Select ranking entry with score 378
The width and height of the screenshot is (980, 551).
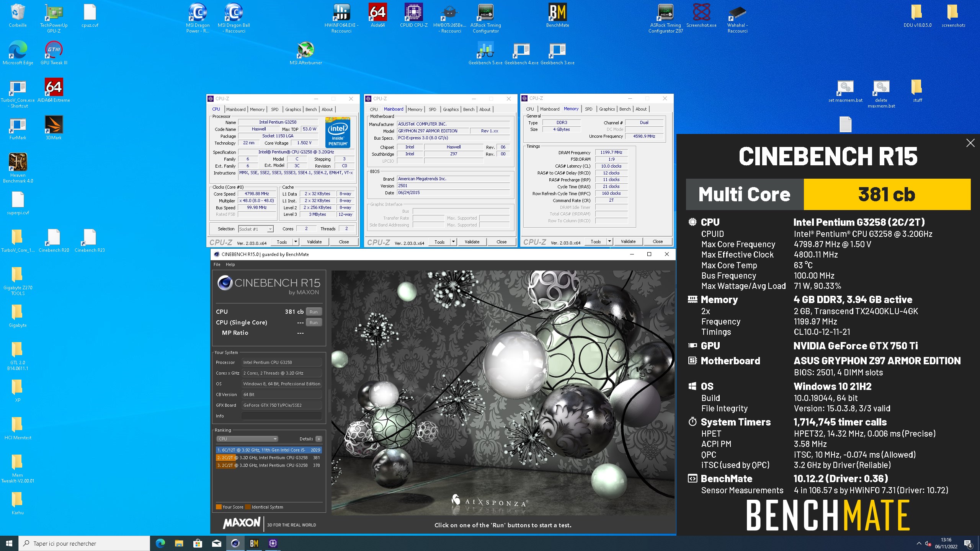[x=269, y=465]
